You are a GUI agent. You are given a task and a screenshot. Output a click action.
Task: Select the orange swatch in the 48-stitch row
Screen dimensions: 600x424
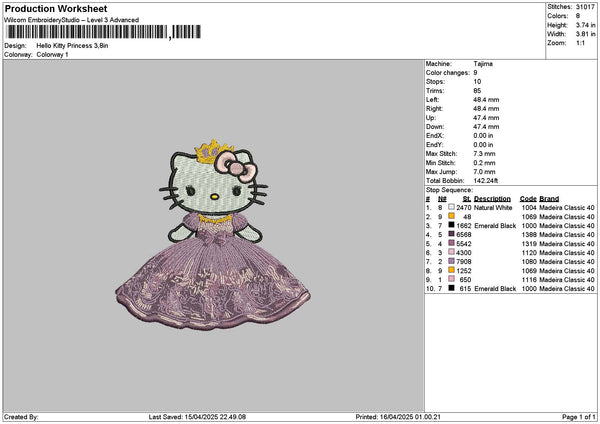click(x=452, y=216)
